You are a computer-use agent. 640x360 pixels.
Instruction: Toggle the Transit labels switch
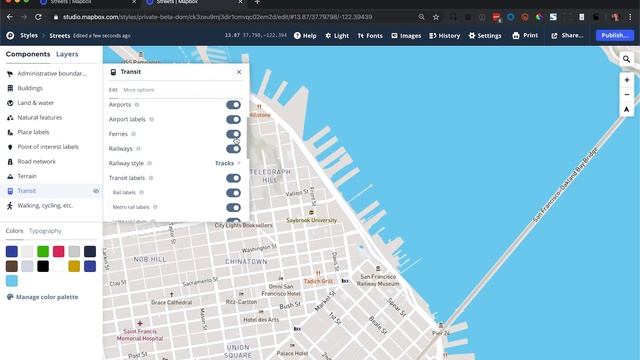tap(233, 178)
